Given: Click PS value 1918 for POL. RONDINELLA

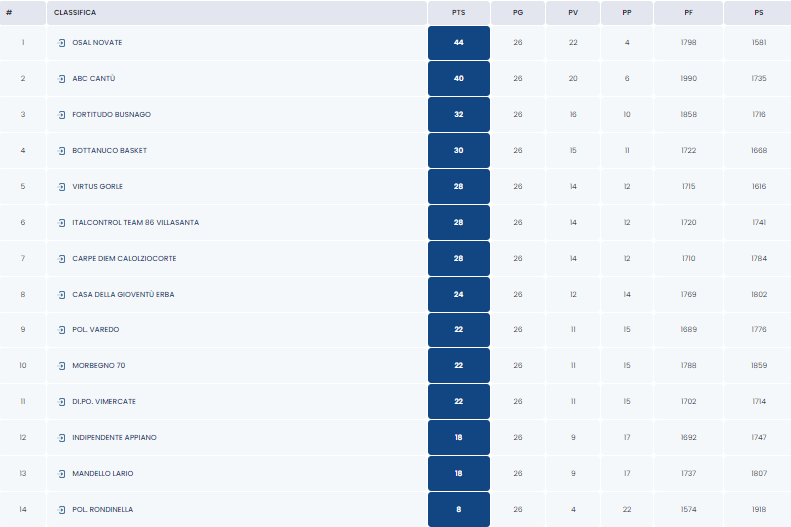Looking at the screenshot, I should click(759, 509).
